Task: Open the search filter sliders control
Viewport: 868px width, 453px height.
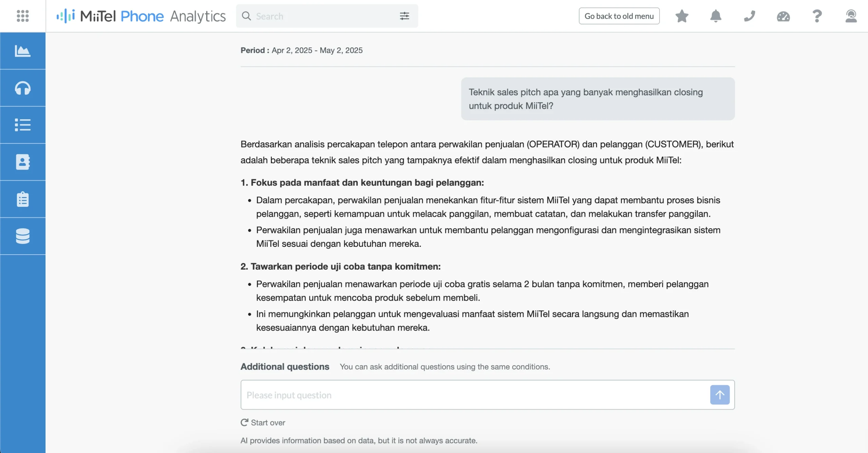Action: click(x=404, y=16)
